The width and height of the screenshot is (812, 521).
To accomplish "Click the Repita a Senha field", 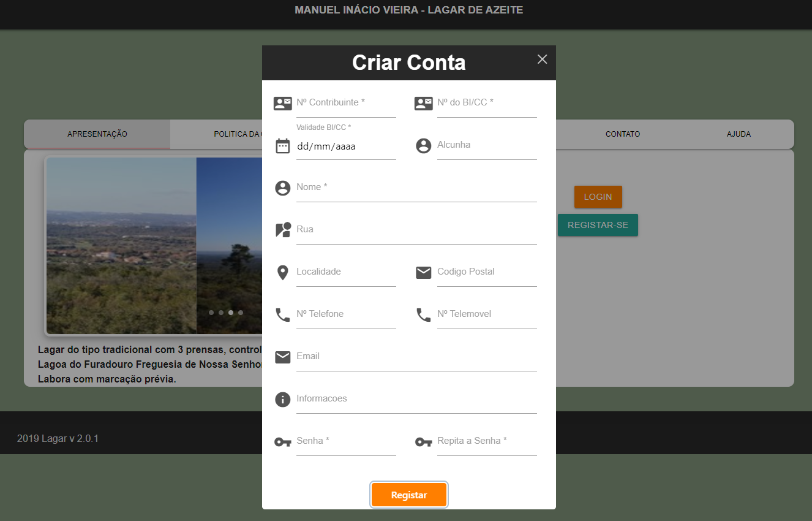I will point(487,442).
